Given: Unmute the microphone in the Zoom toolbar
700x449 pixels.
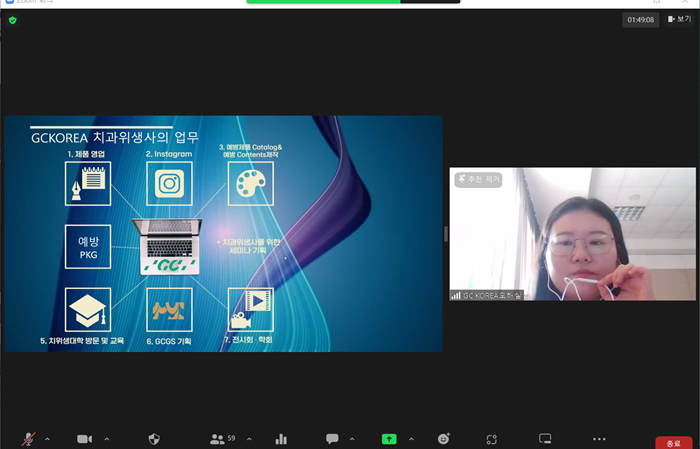Looking at the screenshot, I should coord(29,439).
